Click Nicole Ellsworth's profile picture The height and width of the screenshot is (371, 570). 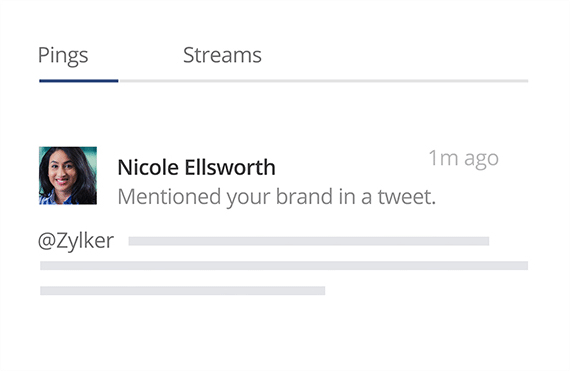tap(68, 176)
